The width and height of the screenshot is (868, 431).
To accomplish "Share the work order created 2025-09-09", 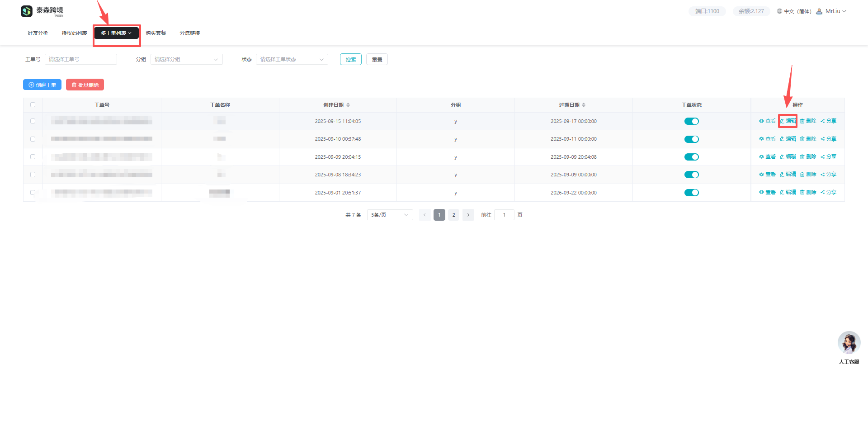I will pyautogui.click(x=828, y=157).
